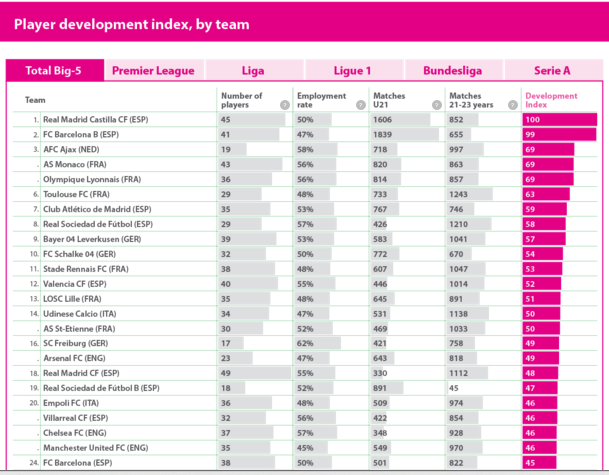The width and height of the screenshot is (609, 475).
Task: Select Real Sociedad de Fútbol B (ESP)
Action: tap(101, 388)
